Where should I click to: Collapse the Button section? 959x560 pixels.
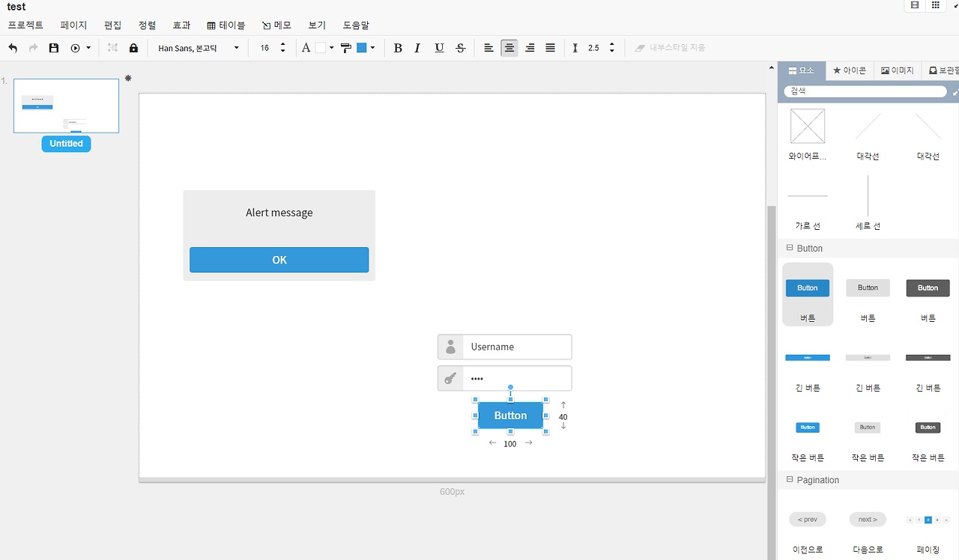pos(789,248)
